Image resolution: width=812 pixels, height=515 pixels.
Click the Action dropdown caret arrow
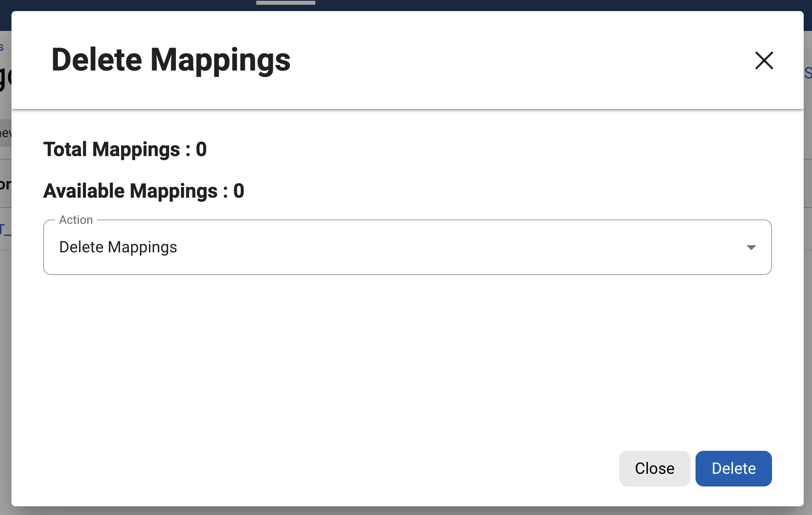tap(751, 248)
